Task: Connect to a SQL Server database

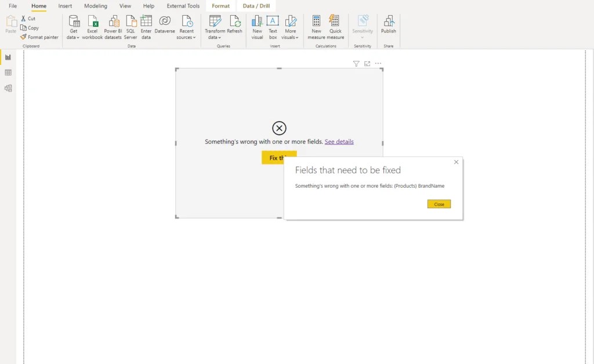Action: tap(131, 27)
